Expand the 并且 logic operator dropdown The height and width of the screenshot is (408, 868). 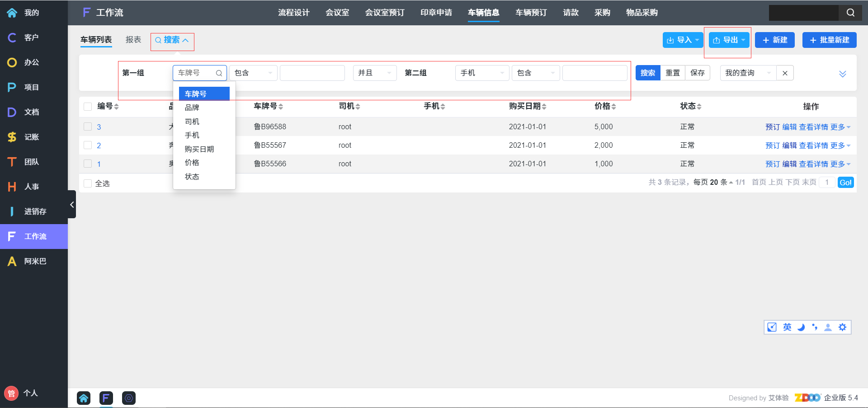coord(374,73)
